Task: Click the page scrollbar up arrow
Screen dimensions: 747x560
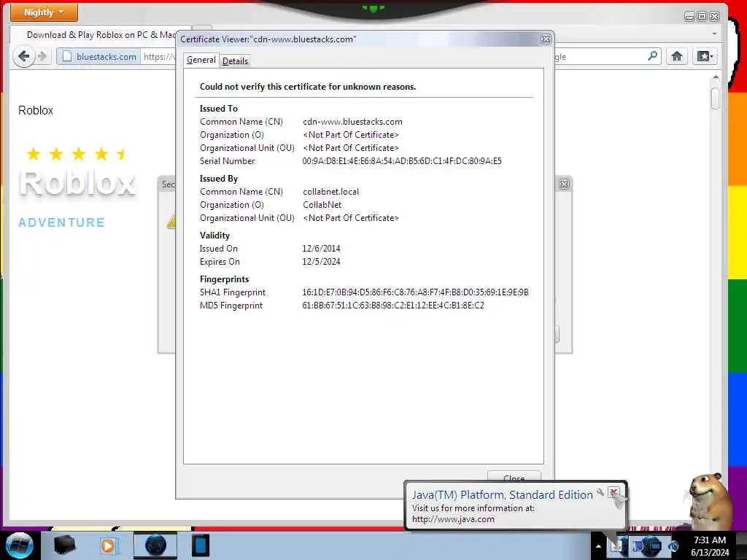Action: (715, 77)
